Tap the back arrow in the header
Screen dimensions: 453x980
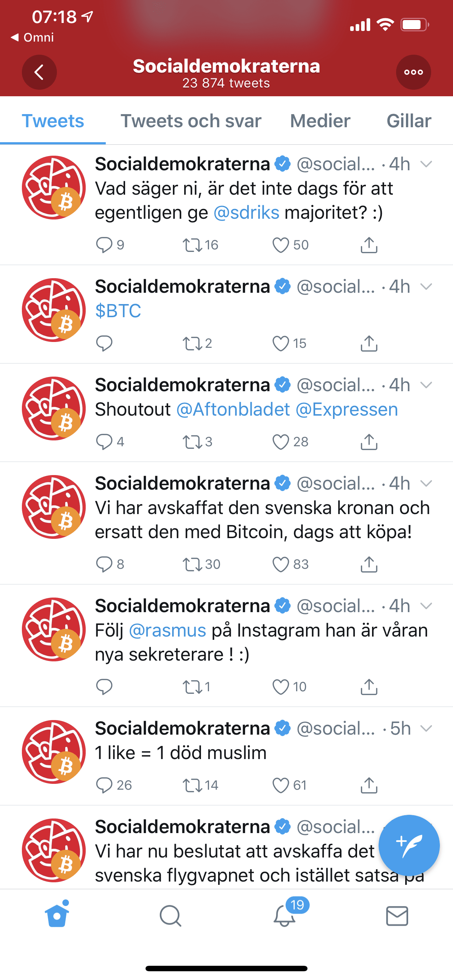pyautogui.click(x=39, y=72)
